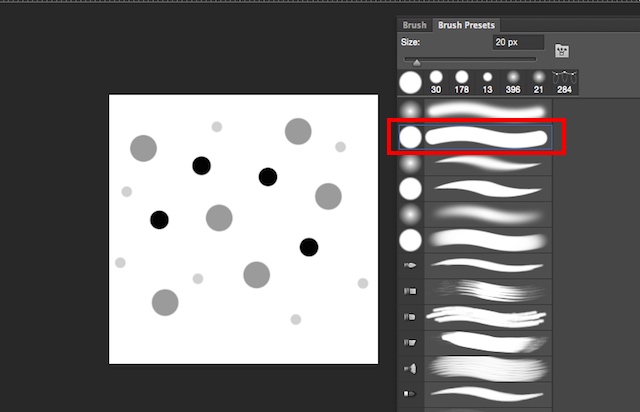Select the soft round pressure opacity preset
Image resolution: width=640 pixels, height=412 pixels.
pyautogui.click(x=476, y=214)
